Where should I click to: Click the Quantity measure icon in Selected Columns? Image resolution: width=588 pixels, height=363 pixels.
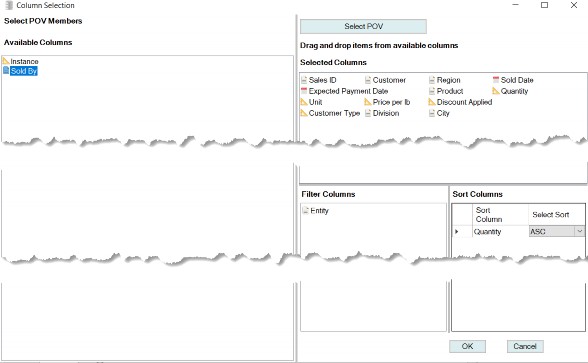coord(496,91)
